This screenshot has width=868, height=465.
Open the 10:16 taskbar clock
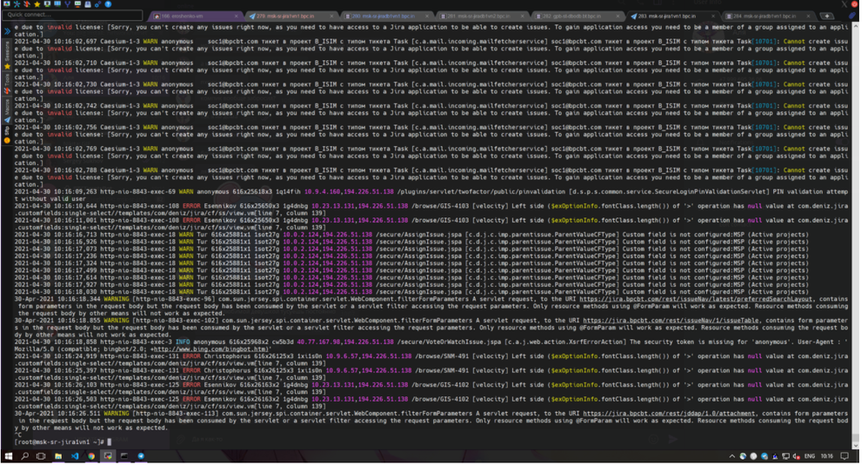(x=826, y=456)
